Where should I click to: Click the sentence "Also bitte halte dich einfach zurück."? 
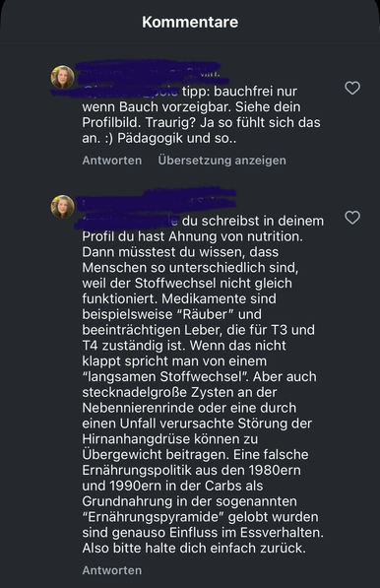194,549
